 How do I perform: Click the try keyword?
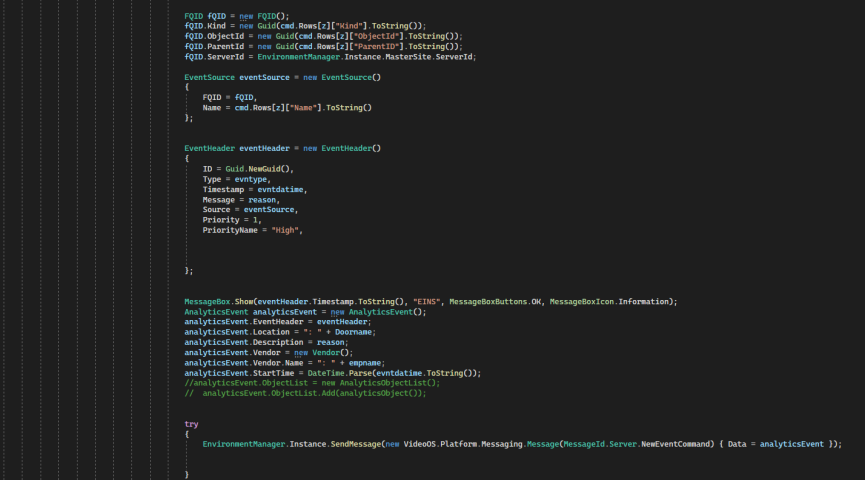[191, 424]
